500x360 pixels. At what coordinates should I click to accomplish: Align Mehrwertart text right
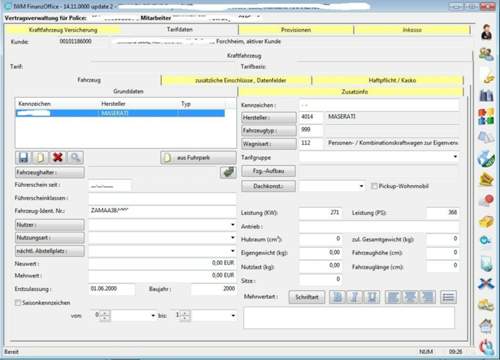[x=427, y=297]
